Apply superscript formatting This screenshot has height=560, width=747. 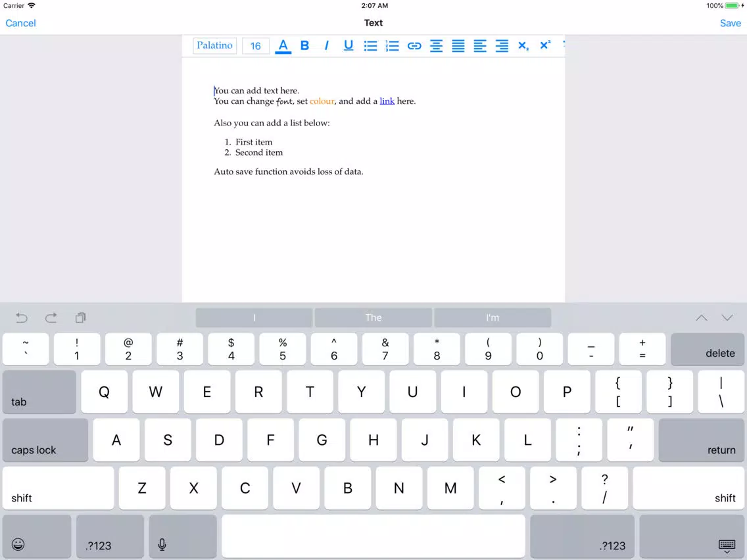coord(545,45)
